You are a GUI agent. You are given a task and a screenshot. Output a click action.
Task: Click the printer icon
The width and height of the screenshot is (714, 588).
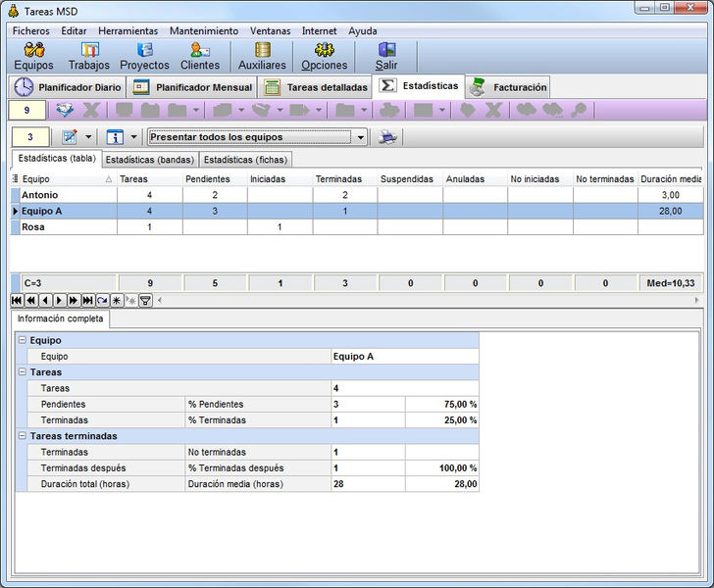pyautogui.click(x=387, y=137)
